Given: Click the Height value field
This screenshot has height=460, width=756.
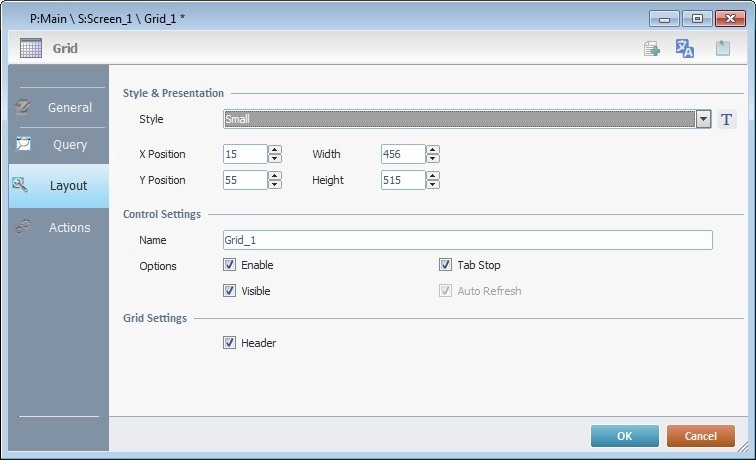Looking at the screenshot, I should click(x=404, y=180).
